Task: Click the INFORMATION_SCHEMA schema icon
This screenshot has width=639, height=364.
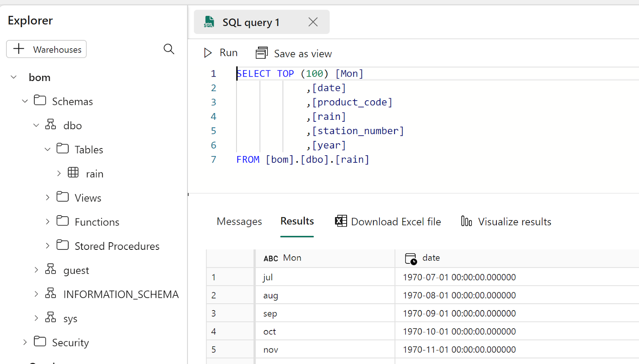Action: [x=51, y=293]
